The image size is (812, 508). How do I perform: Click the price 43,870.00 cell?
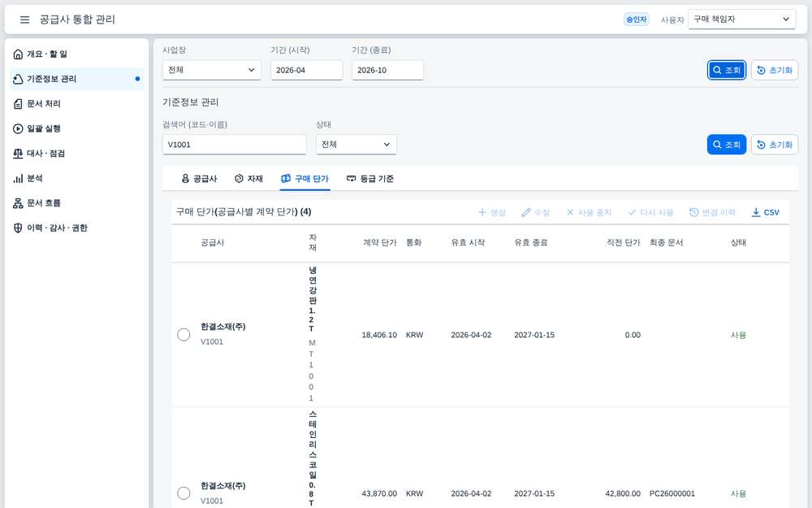point(379,494)
